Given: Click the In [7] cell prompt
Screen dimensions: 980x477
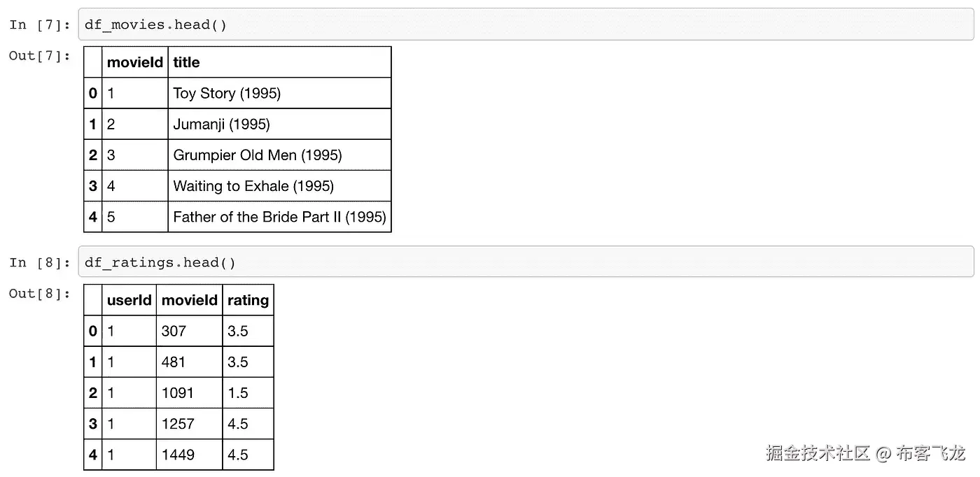Looking at the screenshot, I should coord(40,25).
